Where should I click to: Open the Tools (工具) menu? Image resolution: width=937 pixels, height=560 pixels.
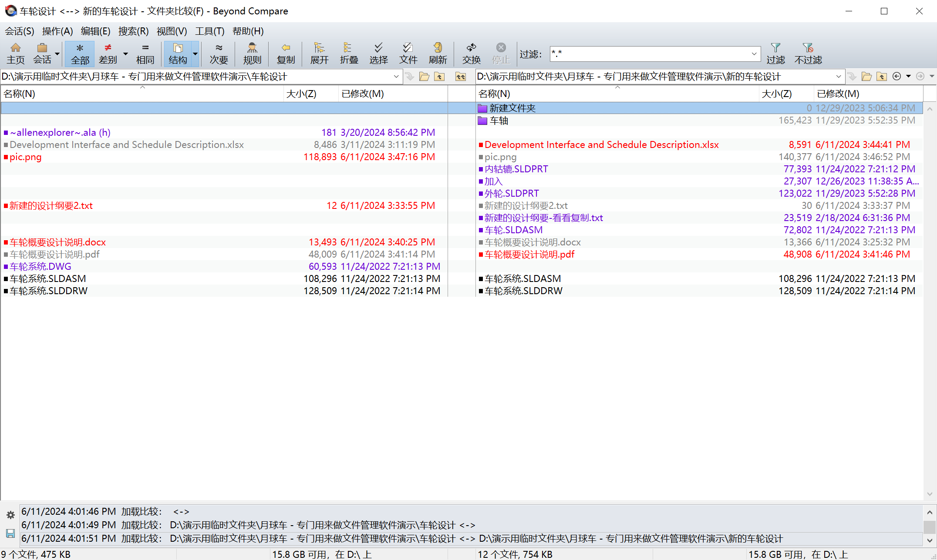point(209,31)
